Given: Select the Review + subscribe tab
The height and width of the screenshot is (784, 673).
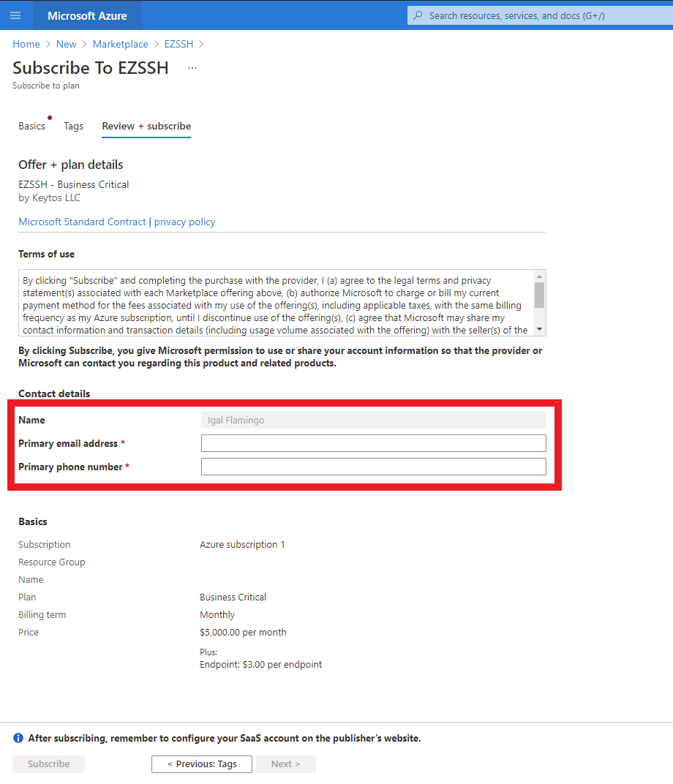Looking at the screenshot, I should [146, 126].
